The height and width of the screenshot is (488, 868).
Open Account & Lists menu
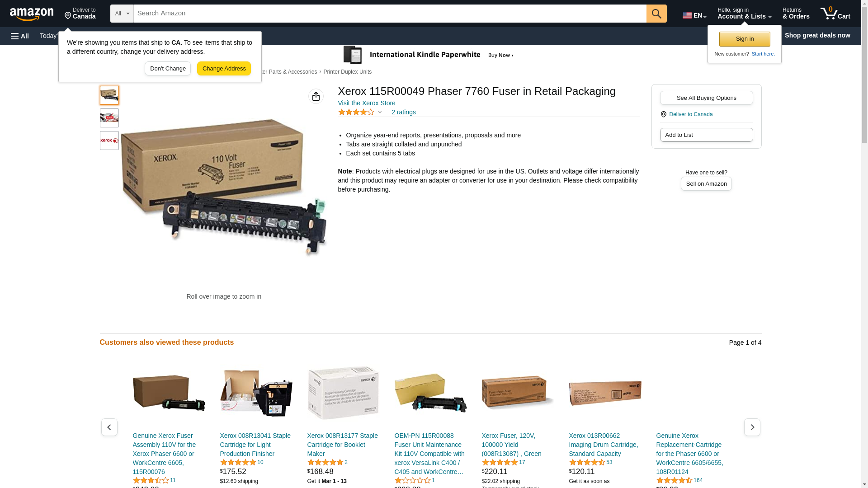point(744,14)
